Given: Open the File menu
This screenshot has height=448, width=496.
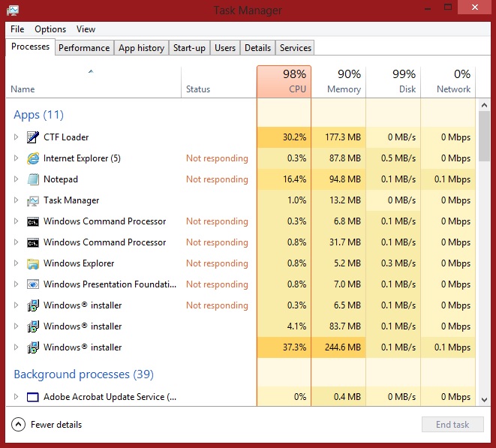Looking at the screenshot, I should tap(17, 29).
